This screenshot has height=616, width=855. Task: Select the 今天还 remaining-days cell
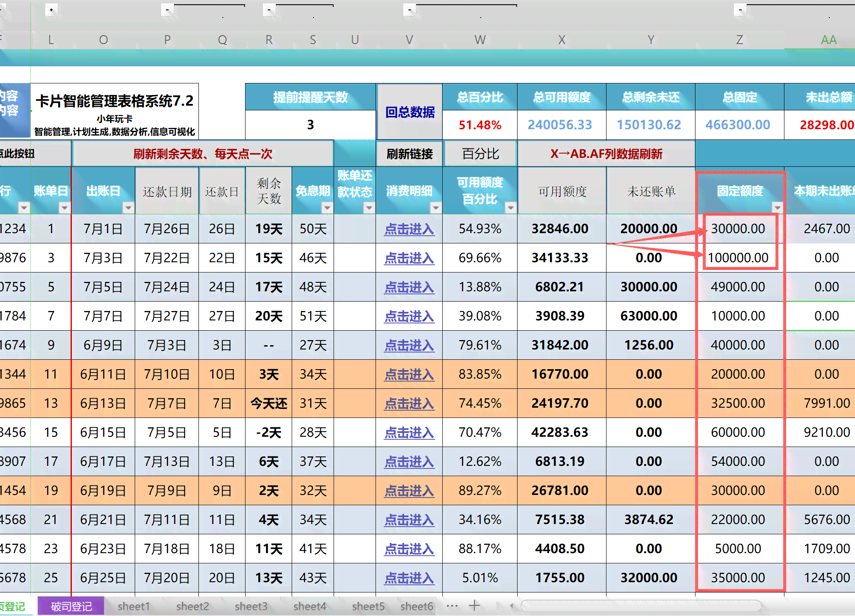[269, 403]
